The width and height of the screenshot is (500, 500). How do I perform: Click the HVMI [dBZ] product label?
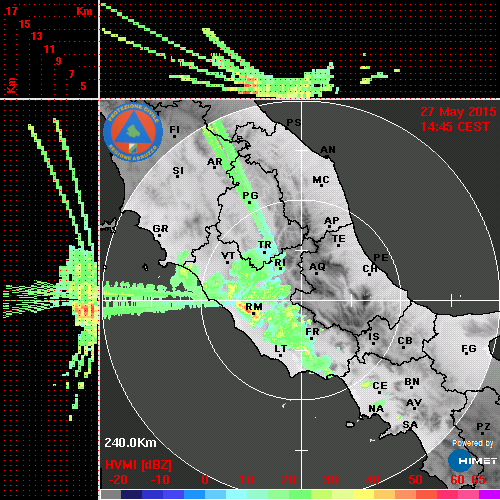pos(138,465)
